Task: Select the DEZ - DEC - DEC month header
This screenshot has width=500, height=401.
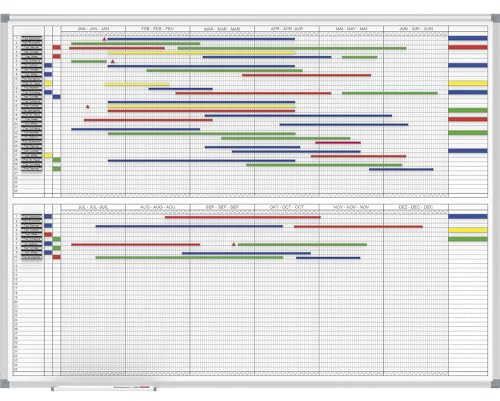Action: (x=416, y=207)
